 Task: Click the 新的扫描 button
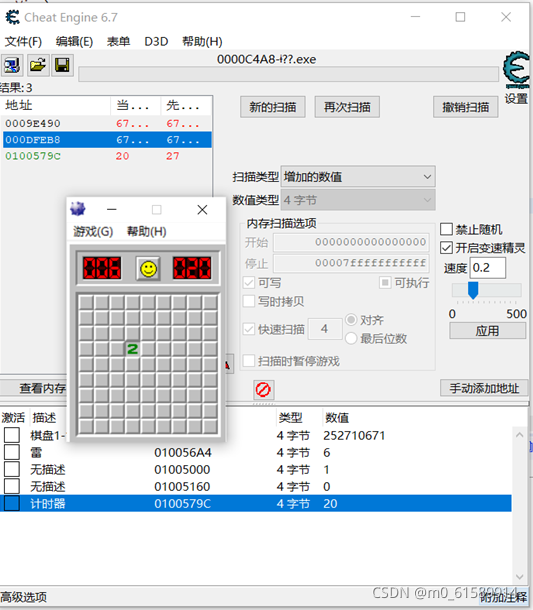[273, 107]
